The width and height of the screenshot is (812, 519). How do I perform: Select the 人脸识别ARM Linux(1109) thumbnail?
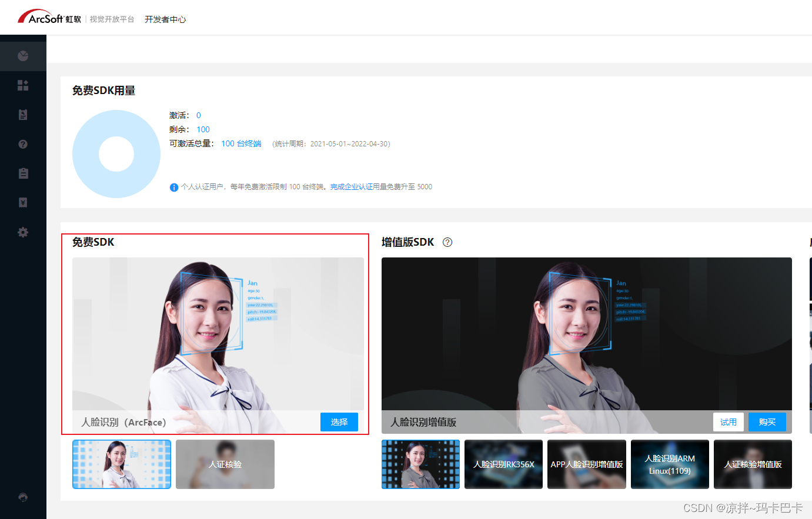pyautogui.click(x=670, y=464)
